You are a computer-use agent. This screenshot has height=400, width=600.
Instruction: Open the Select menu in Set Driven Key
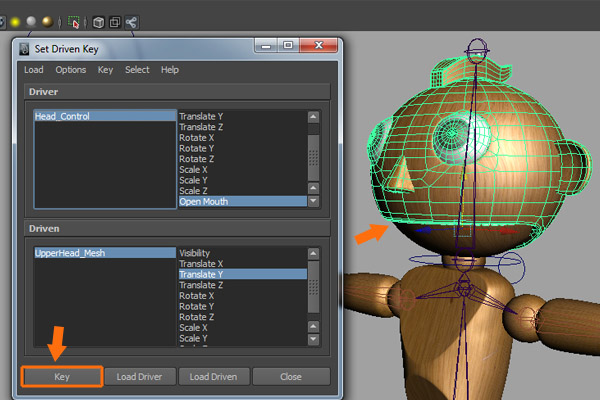click(x=137, y=70)
